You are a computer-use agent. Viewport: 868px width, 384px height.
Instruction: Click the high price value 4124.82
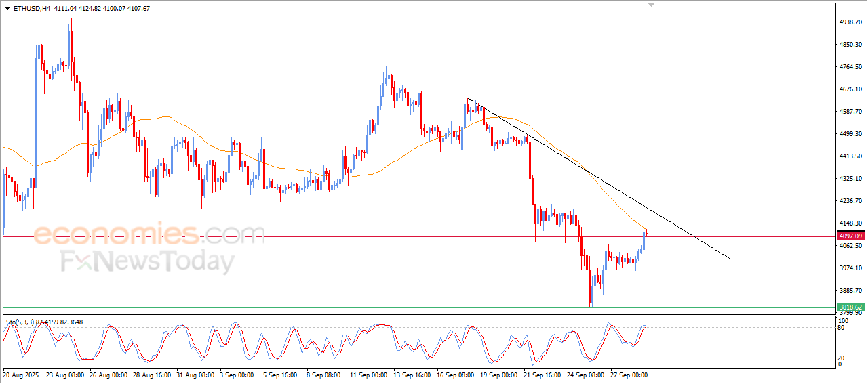click(x=89, y=9)
